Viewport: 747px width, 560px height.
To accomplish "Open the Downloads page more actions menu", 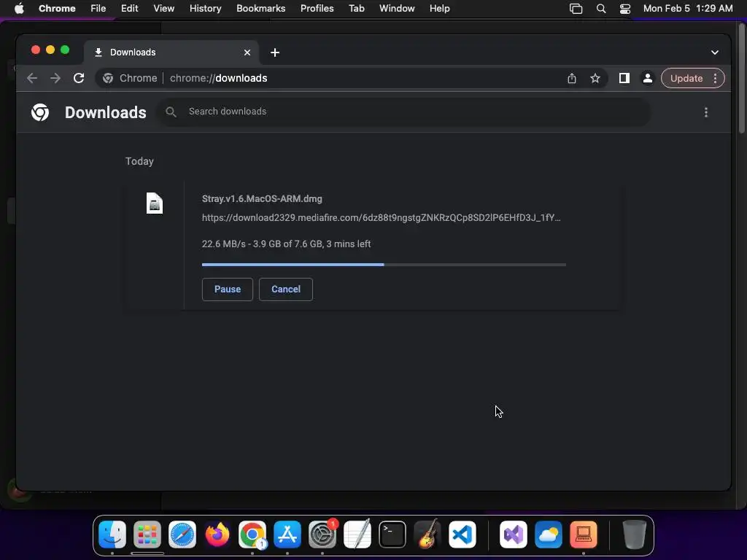I will point(706,112).
